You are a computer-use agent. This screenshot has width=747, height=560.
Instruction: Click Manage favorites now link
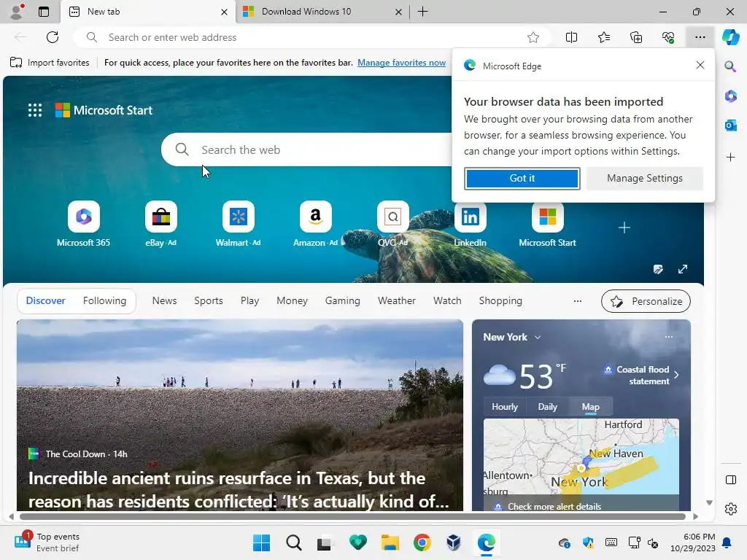[402, 63]
